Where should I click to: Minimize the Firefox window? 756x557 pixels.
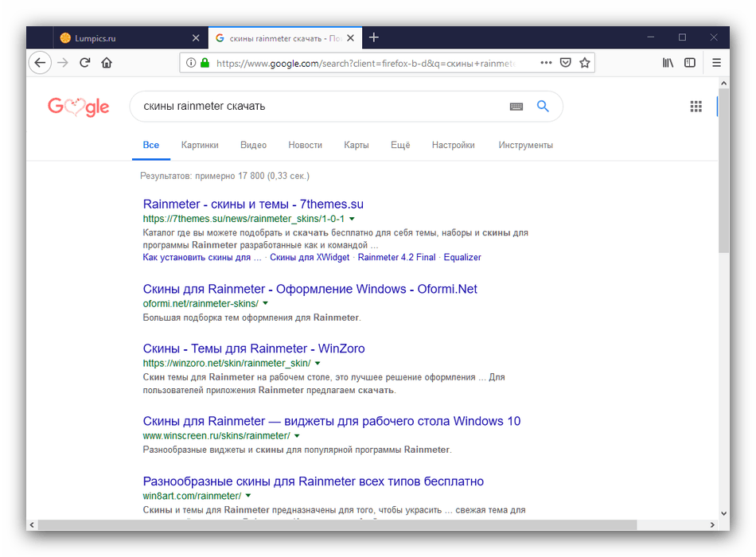point(650,37)
